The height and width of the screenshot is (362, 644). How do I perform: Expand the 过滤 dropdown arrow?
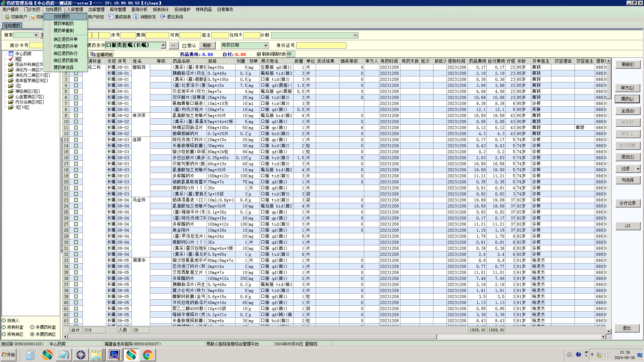[638, 169]
